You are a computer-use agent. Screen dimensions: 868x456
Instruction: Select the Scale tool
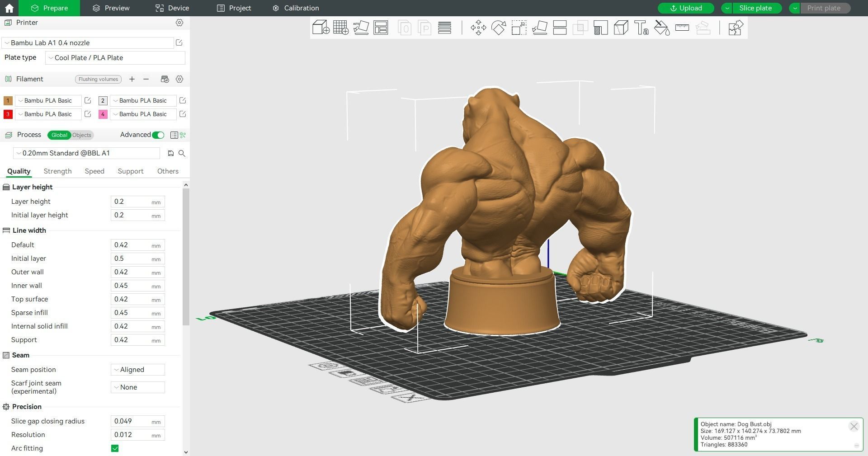point(519,28)
